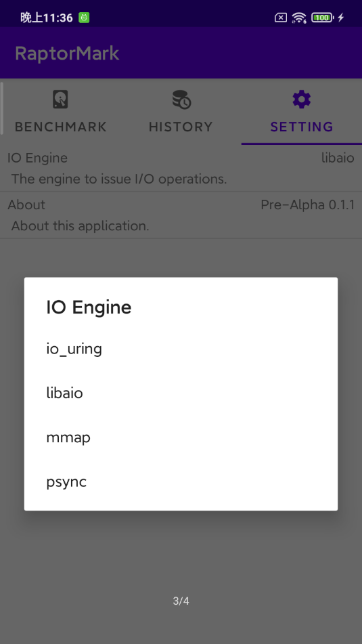Tap the Pre-Alpha 0.1.1 version text
362x644 pixels.
coord(307,205)
